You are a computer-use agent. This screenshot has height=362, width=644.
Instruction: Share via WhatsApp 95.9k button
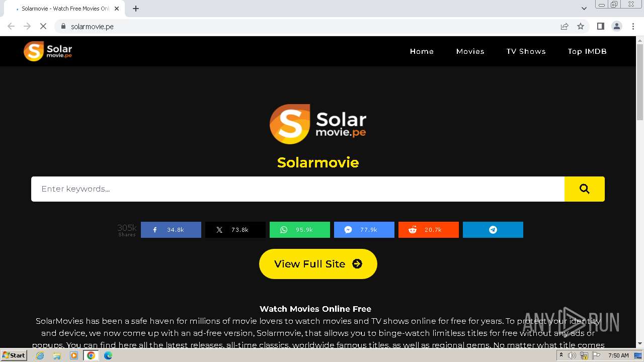pyautogui.click(x=300, y=230)
